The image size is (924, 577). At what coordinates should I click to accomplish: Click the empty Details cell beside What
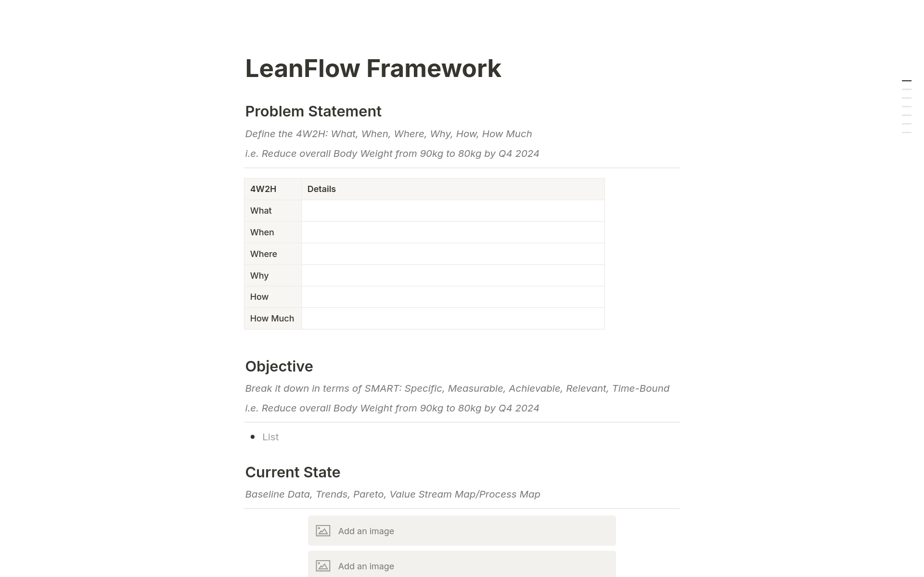click(x=452, y=210)
